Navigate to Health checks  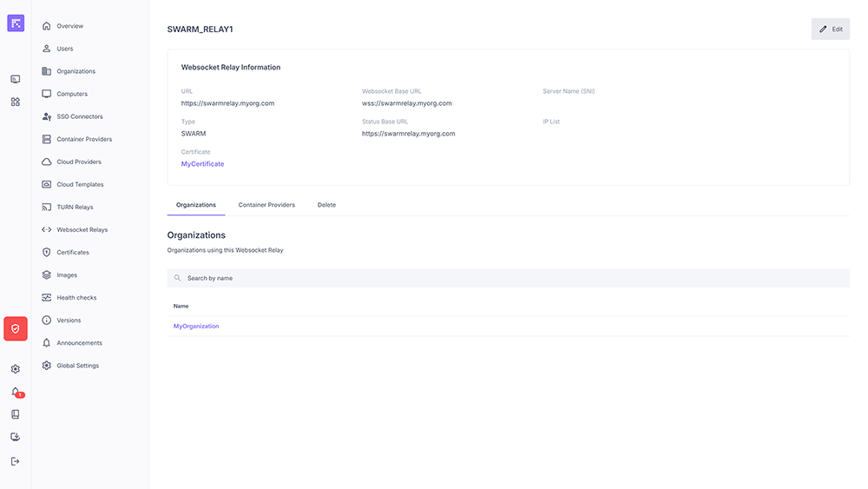tap(76, 298)
